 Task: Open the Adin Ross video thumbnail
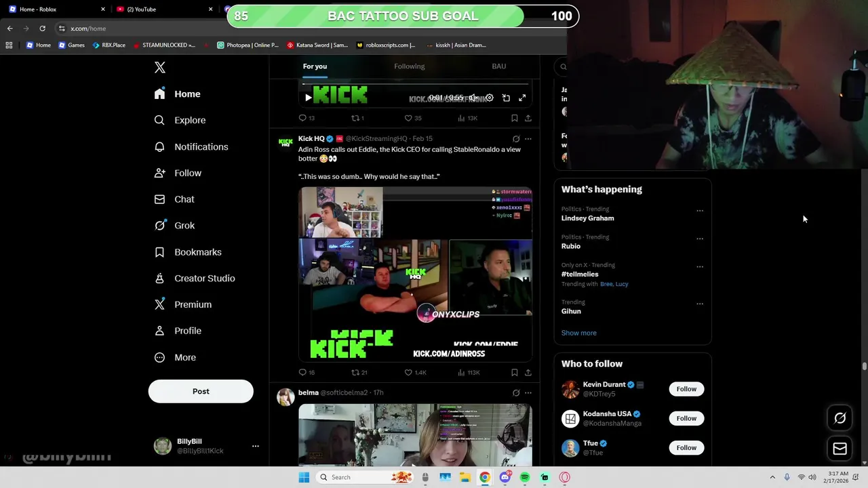point(415,274)
